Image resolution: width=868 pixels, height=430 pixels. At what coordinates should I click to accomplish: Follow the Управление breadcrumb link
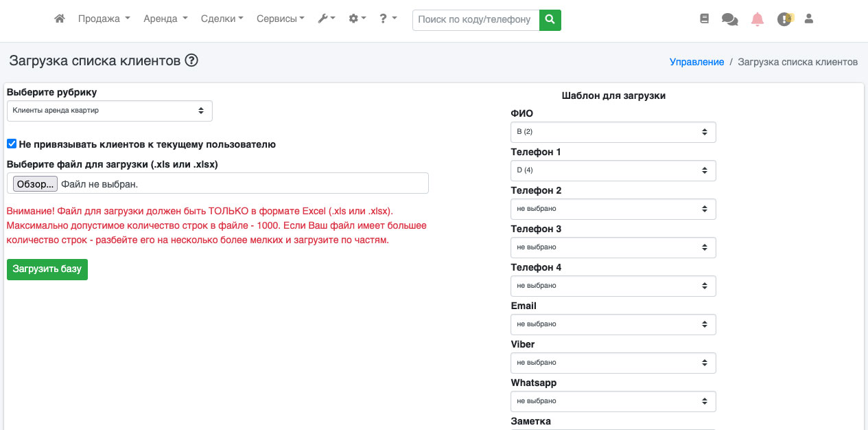[x=696, y=62]
